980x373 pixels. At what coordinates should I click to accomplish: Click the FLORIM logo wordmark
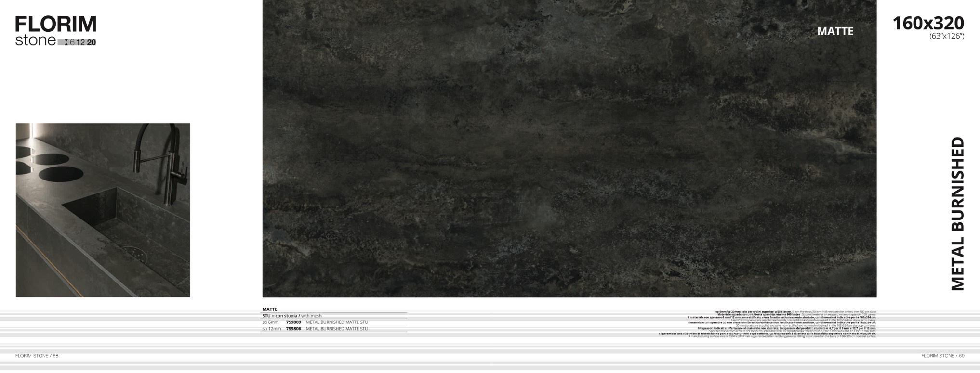coord(55,24)
